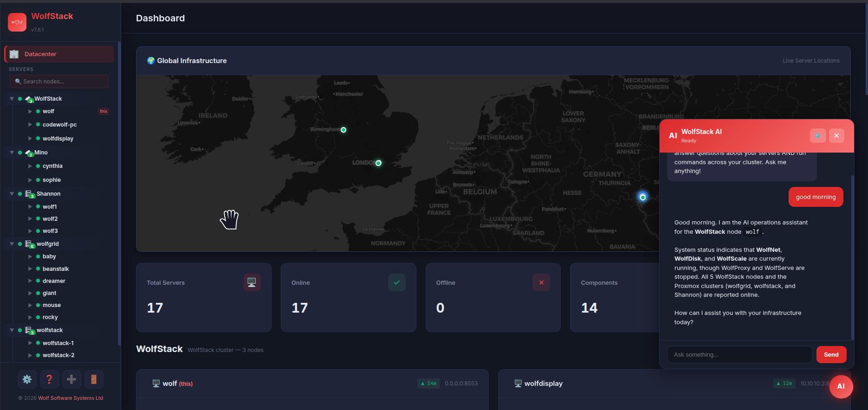This screenshot has height=410, width=868.
Task: Send the AI chat message
Action: click(x=831, y=355)
